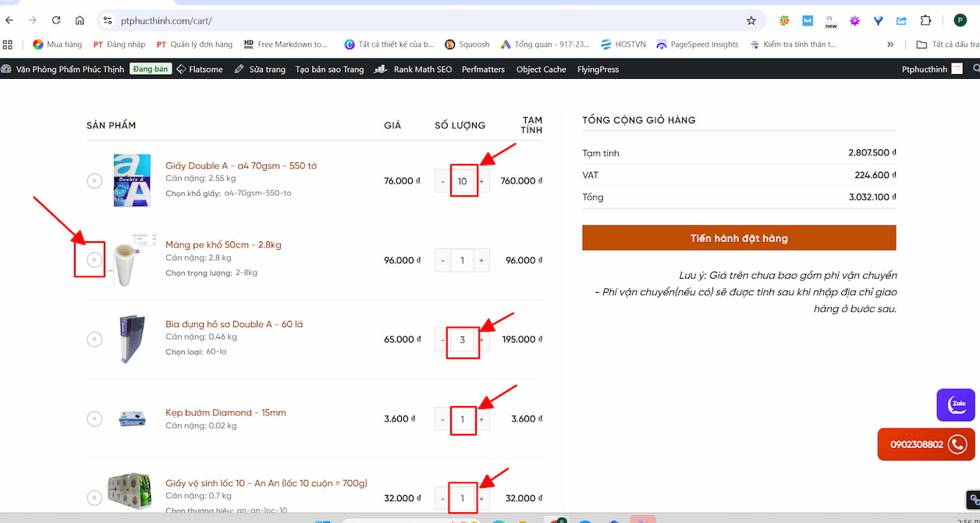Click the Zalo chat icon
This screenshot has height=523, width=980.
point(956,405)
